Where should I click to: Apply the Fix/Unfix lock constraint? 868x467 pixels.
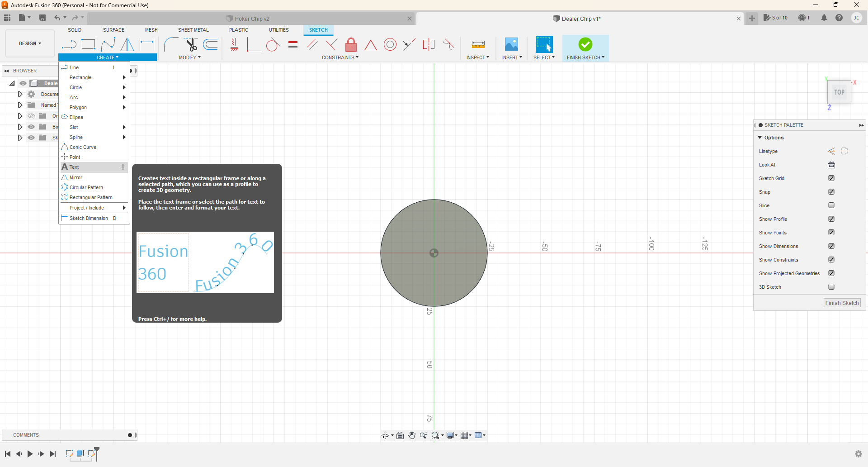click(x=351, y=44)
